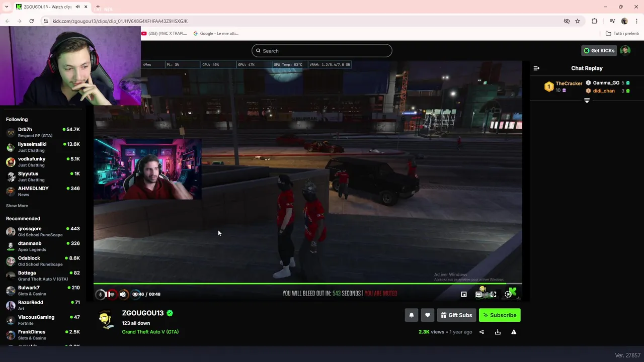Open the YMC X TRAPL bookmark
The width and height of the screenshot is (644, 362).
point(164,34)
